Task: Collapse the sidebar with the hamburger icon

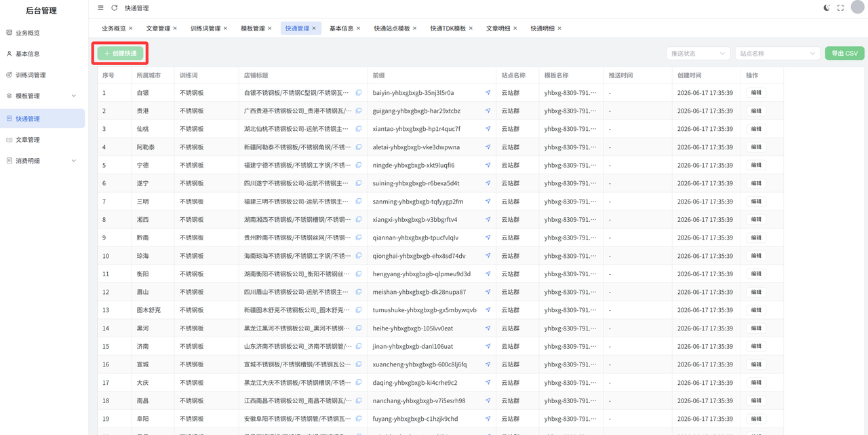Action: click(x=101, y=8)
